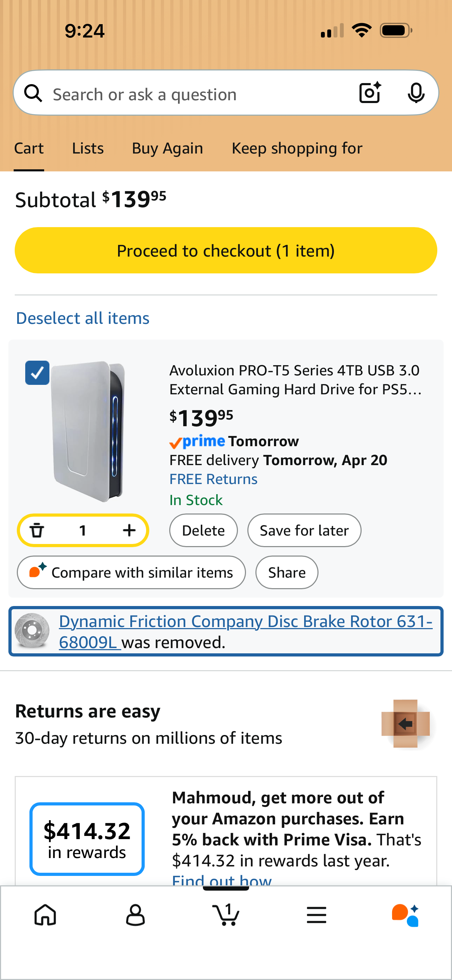Select the Keep shopping for tab
The height and width of the screenshot is (980, 452).
pyautogui.click(x=297, y=148)
